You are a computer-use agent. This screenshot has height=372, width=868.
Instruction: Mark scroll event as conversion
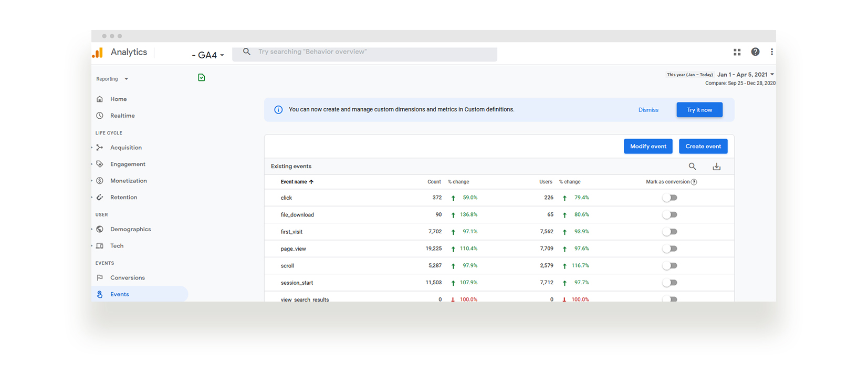[670, 265]
